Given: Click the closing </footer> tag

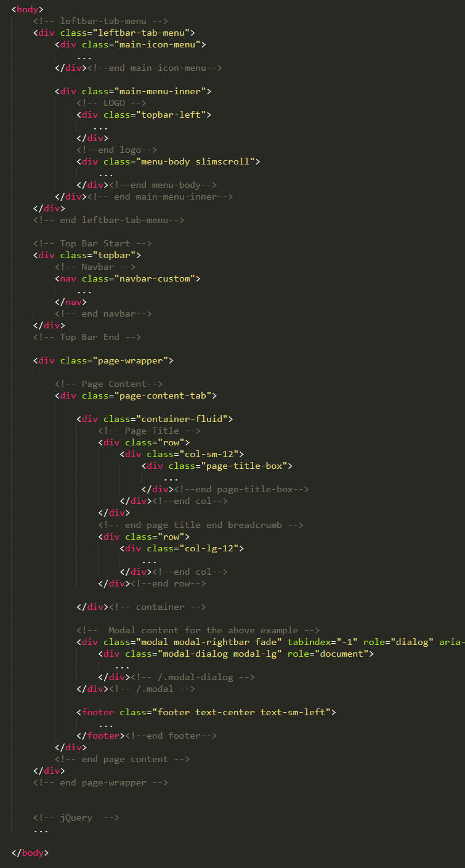Looking at the screenshot, I should coord(100,736).
